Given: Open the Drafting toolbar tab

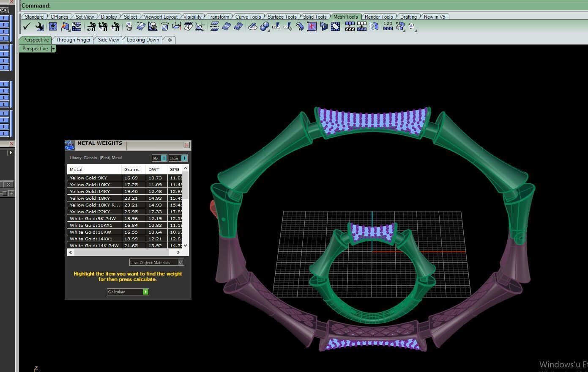Looking at the screenshot, I should coord(408,17).
